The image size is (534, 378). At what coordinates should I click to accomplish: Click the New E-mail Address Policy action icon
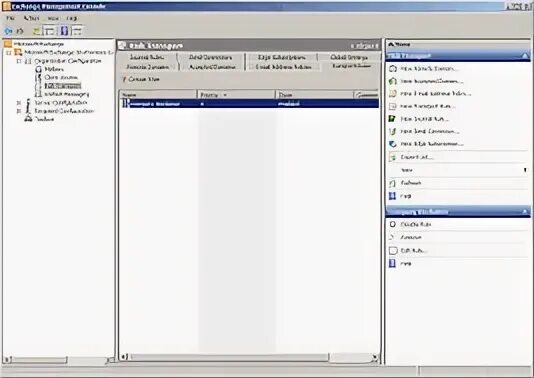(x=393, y=93)
